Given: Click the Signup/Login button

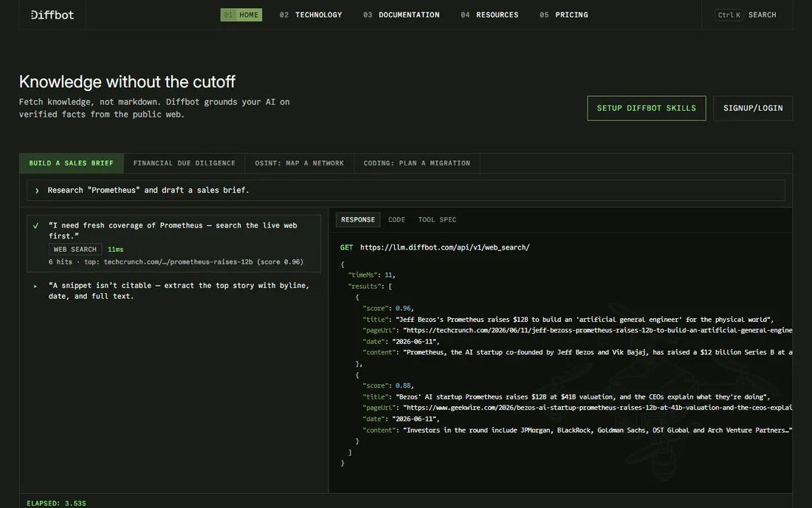Looking at the screenshot, I should point(753,109).
